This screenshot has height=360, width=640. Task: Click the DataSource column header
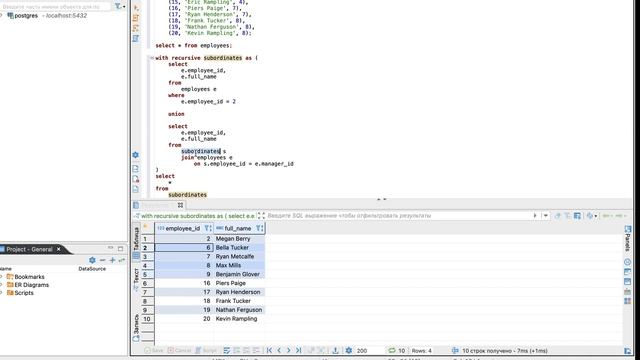(x=92, y=269)
